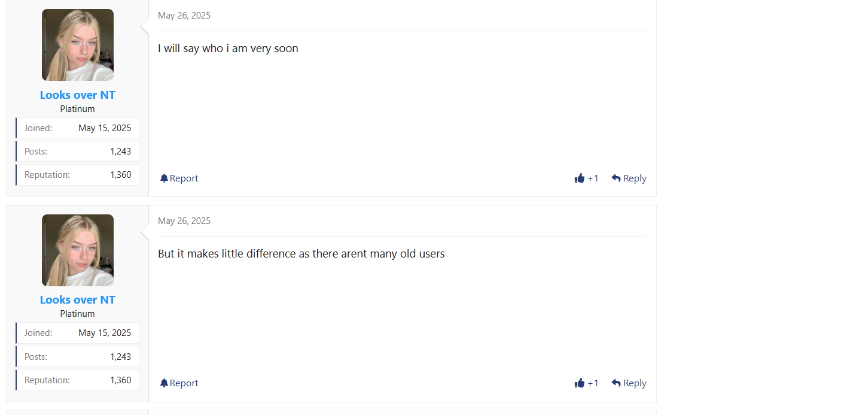Viewport: 868px width, 415px height.
Task: Click Reply arrow icon on second post
Action: click(616, 383)
